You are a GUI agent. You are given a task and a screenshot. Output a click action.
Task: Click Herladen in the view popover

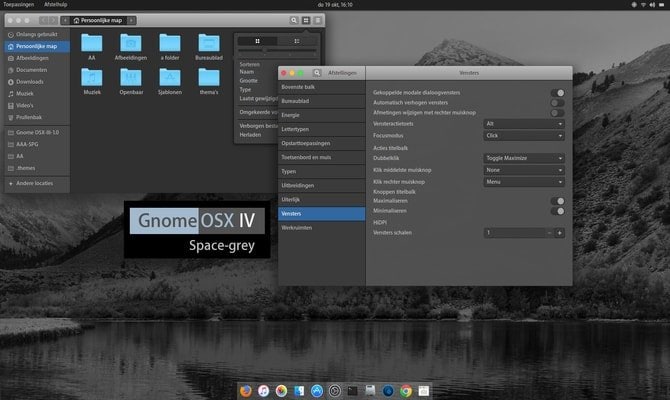[x=250, y=135]
